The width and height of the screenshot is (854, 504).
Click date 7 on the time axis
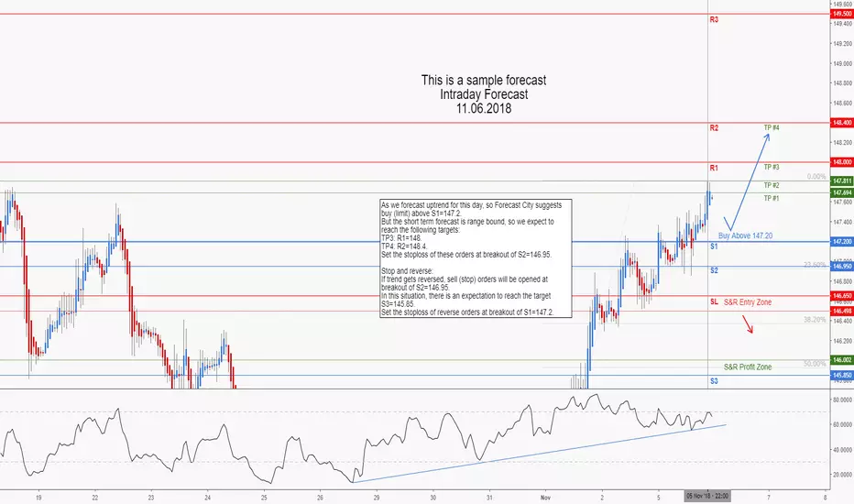coord(769,498)
